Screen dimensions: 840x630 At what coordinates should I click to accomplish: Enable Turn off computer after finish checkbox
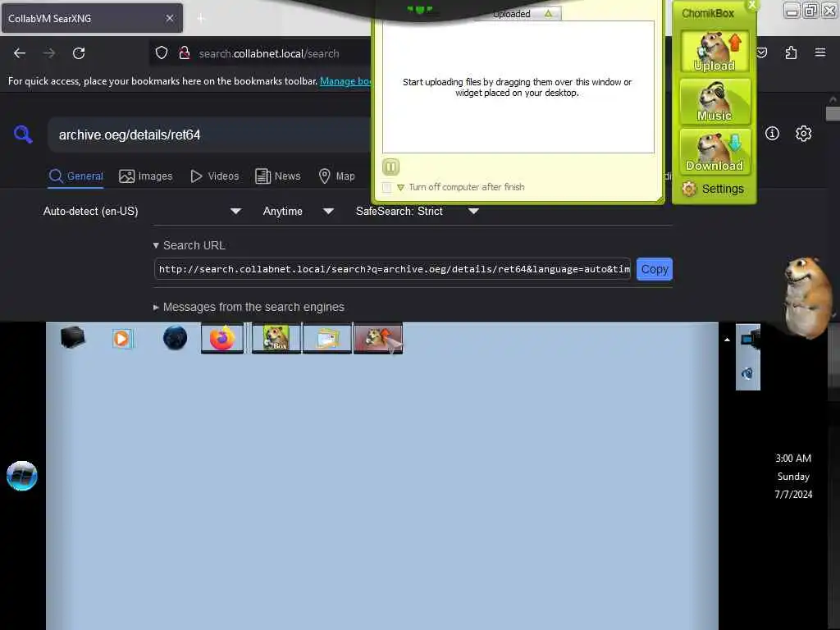387,188
